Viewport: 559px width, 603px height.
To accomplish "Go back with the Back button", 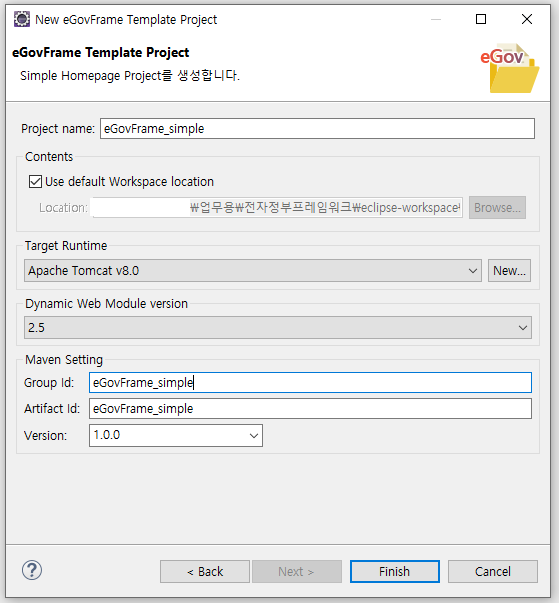I will pos(205,571).
